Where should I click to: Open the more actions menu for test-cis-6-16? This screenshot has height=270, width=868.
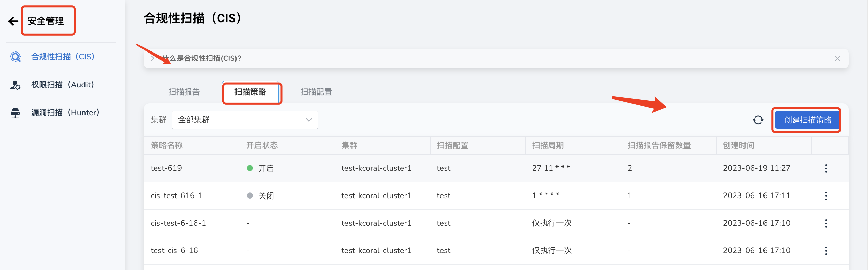[x=826, y=251]
